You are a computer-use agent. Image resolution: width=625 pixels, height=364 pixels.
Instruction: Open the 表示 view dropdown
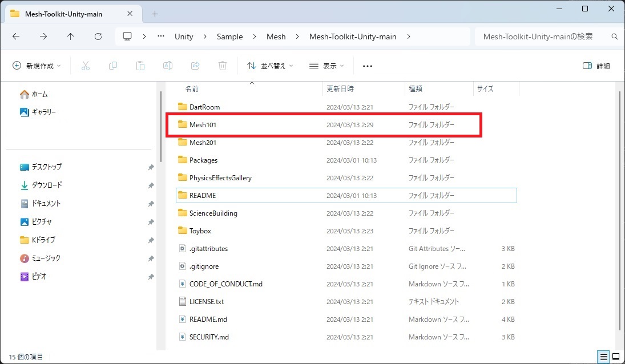click(326, 66)
